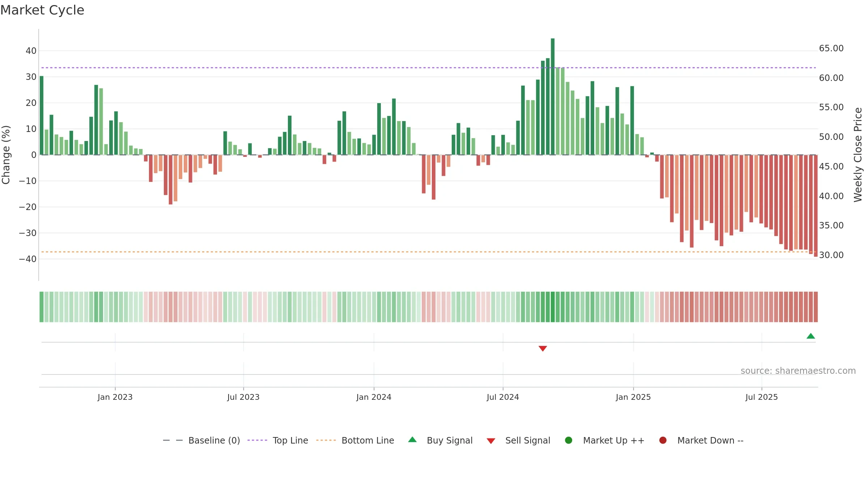
Task: Click the Jul 2023 x-axis label
Action: (x=243, y=397)
